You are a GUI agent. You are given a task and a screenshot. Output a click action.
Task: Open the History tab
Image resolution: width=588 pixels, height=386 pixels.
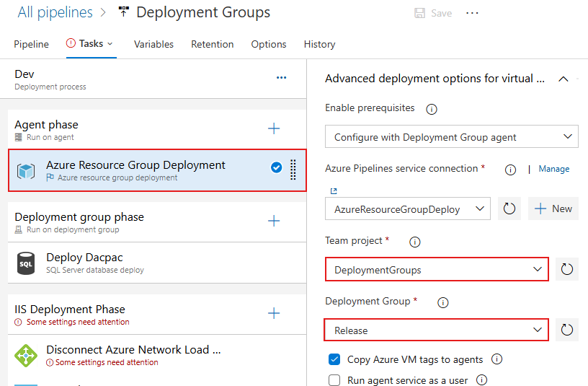tap(319, 44)
